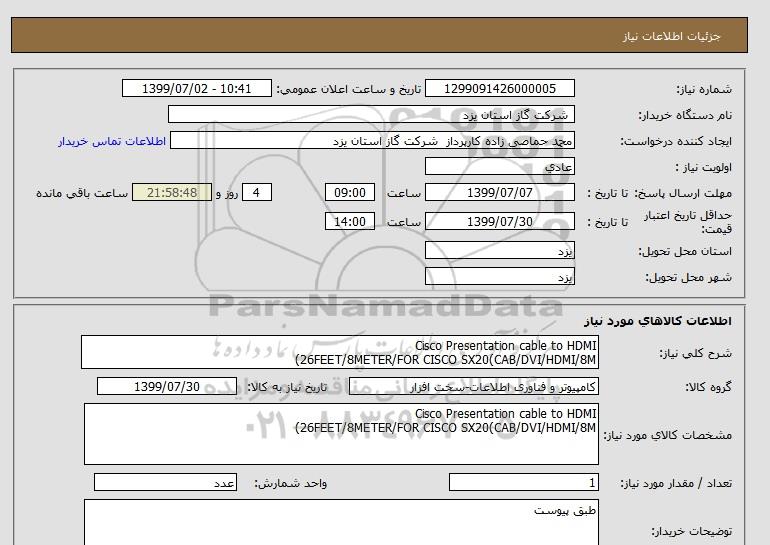
Task: Click the label ایجاد کننده درخواست
Action: click(x=676, y=141)
